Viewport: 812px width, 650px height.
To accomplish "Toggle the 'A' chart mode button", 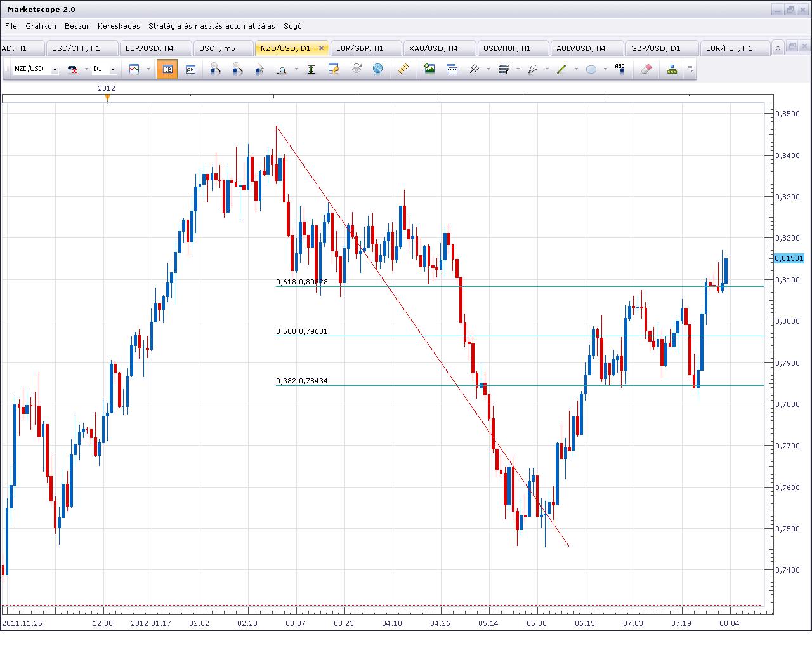I will (190, 69).
